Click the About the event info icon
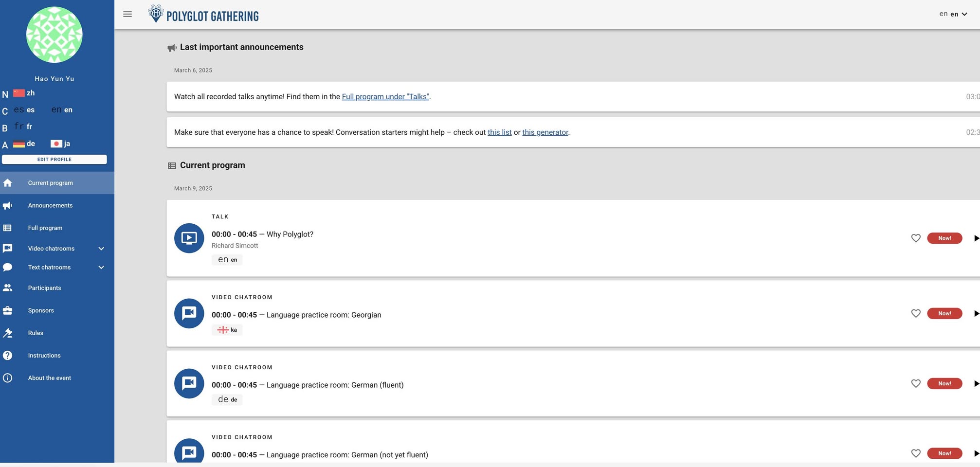This screenshot has width=980, height=467. (7, 378)
